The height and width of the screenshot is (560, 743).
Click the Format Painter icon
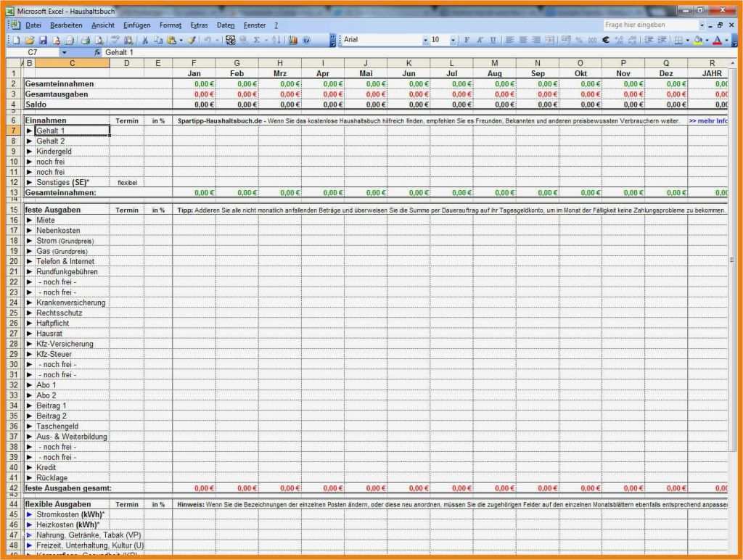coord(192,39)
